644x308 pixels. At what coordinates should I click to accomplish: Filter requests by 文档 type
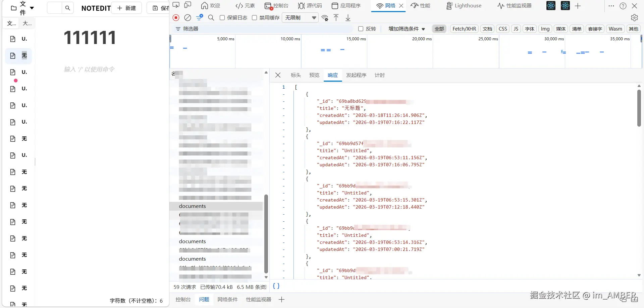point(487,29)
